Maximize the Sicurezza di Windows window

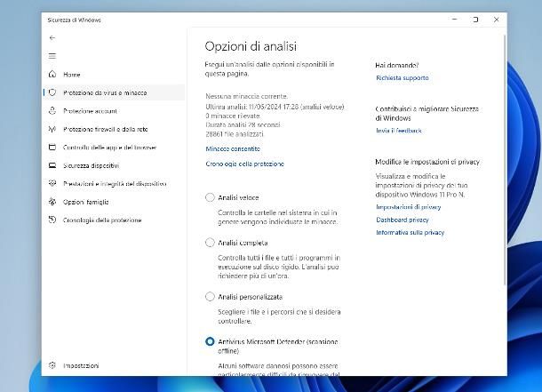tap(475, 20)
